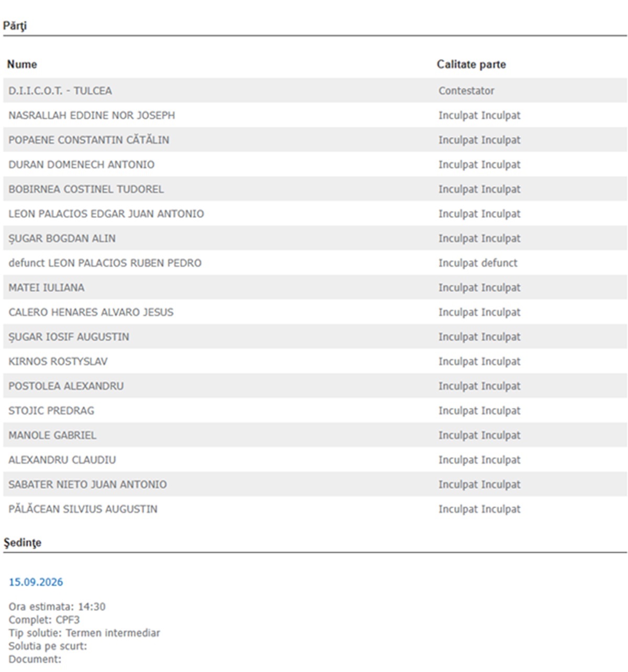Select BOBIRNEA COSTINEL TUDOREL row

[315, 189]
